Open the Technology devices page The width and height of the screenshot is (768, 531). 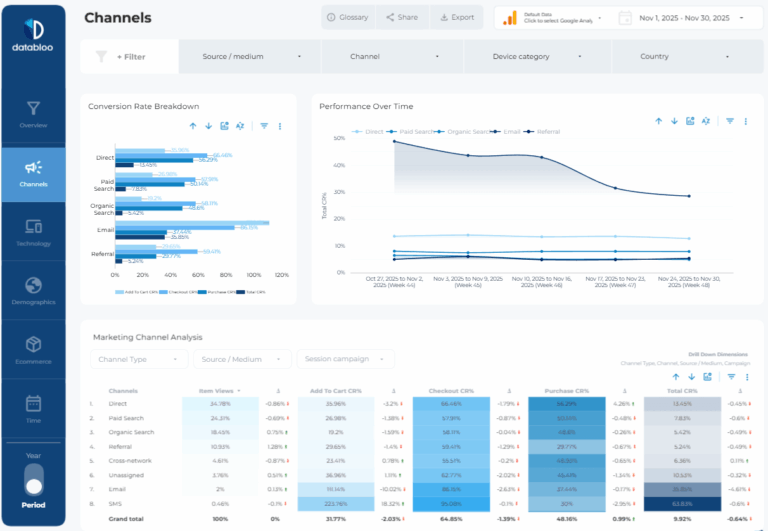click(33, 232)
